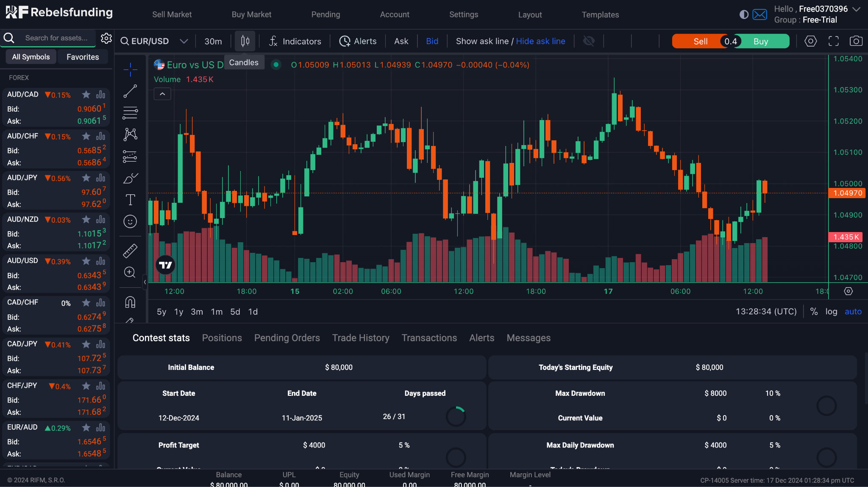Open the ruler measure tool

pos(130,251)
